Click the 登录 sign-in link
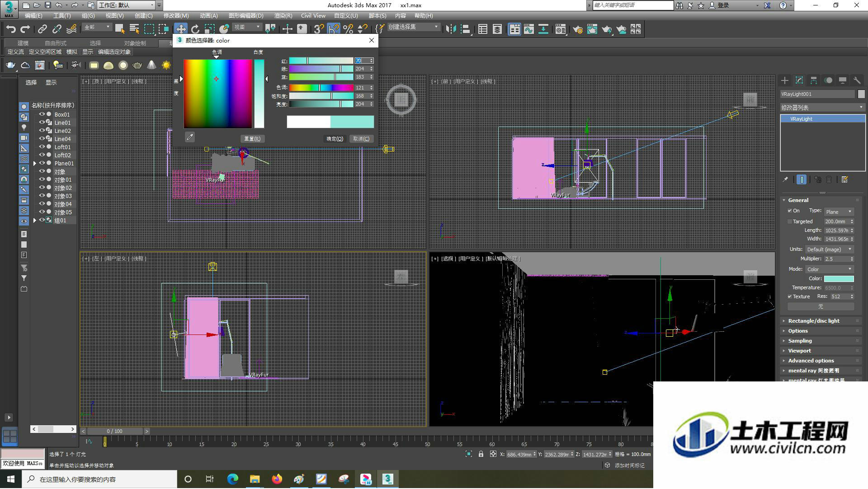This screenshot has width=868, height=489. (723, 5)
